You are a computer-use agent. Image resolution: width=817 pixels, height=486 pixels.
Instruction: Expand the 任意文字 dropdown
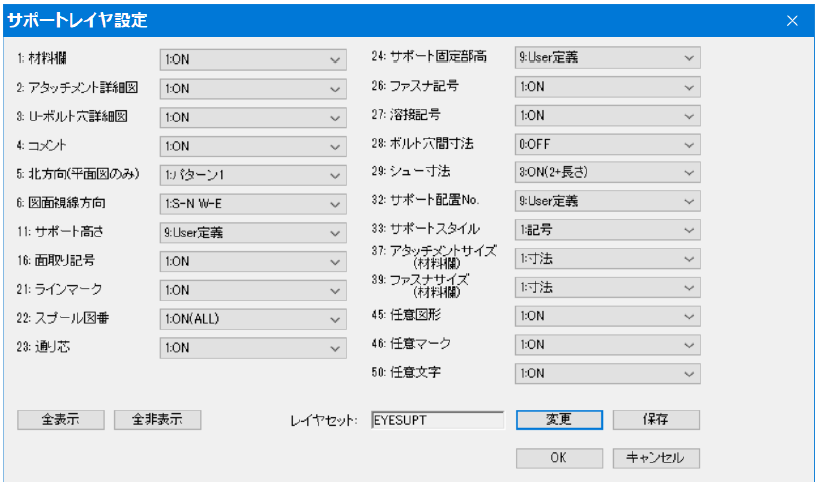click(608, 373)
